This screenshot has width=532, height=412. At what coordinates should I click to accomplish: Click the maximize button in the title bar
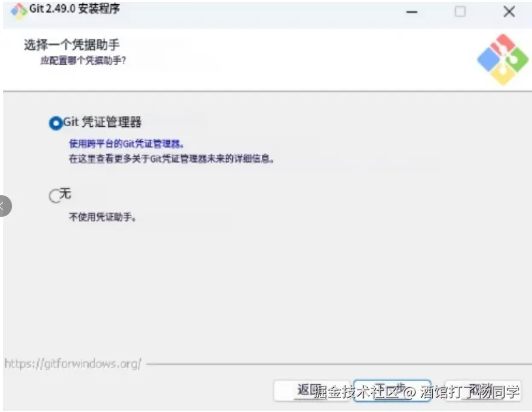pyautogui.click(x=460, y=12)
